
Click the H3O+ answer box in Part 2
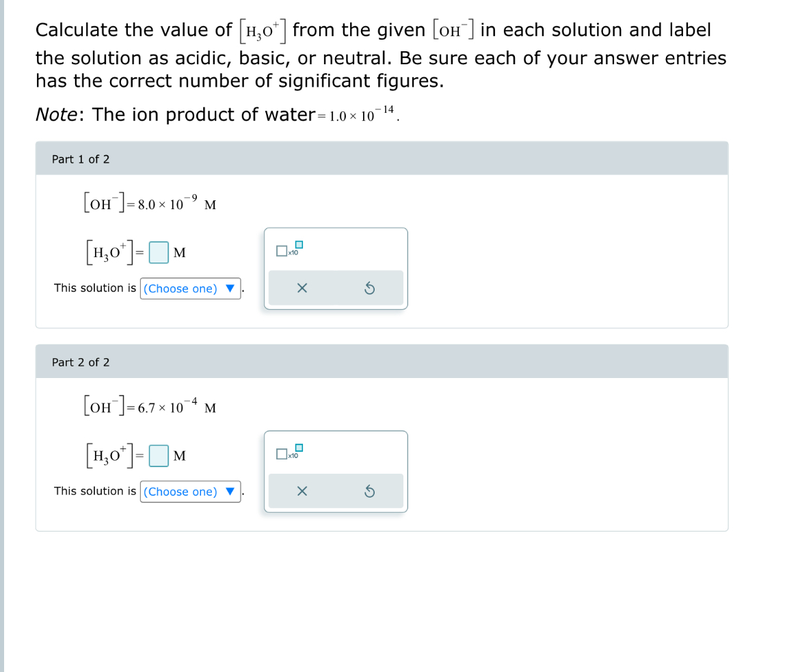[159, 455]
